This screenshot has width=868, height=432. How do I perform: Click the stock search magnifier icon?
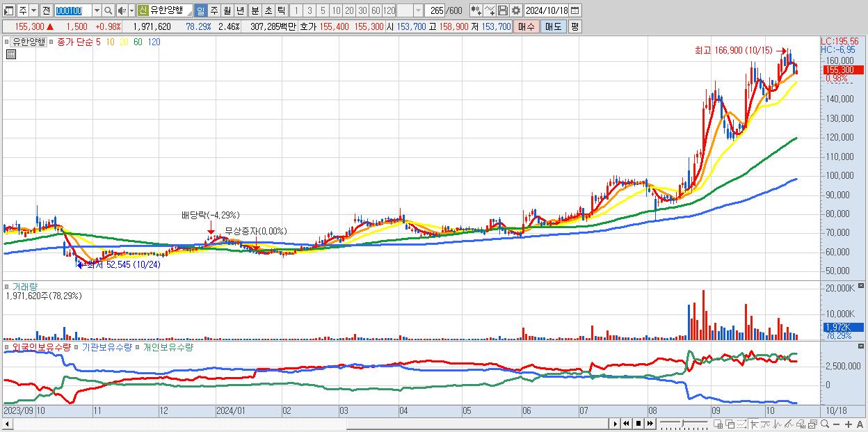[108, 10]
